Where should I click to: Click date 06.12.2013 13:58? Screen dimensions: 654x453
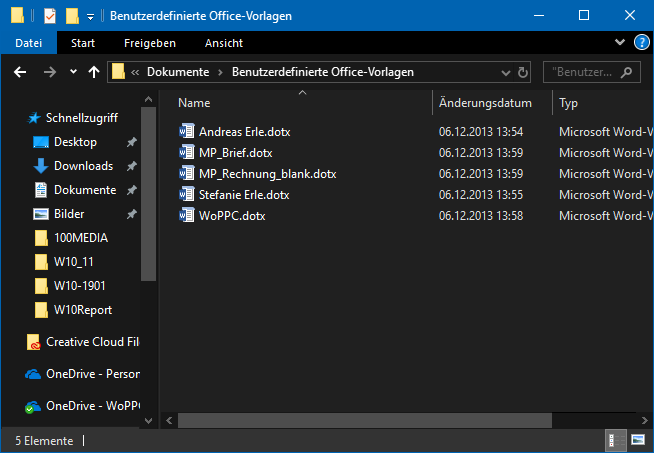click(x=481, y=216)
